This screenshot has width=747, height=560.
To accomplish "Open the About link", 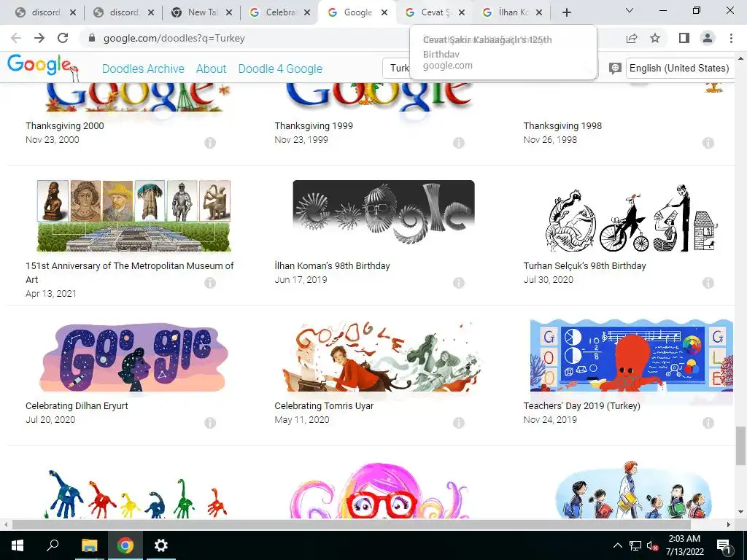I will (211, 69).
